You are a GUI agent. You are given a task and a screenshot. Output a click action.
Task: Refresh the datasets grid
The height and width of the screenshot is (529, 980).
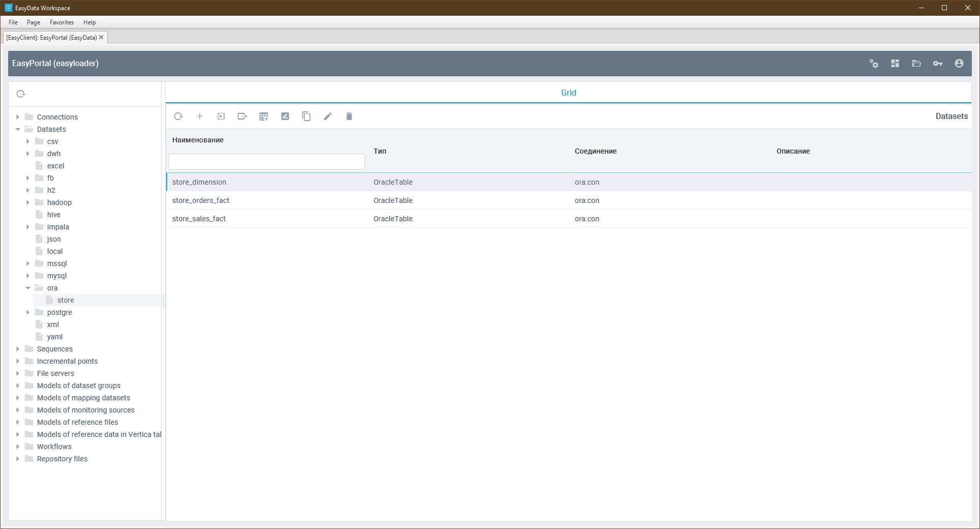178,116
